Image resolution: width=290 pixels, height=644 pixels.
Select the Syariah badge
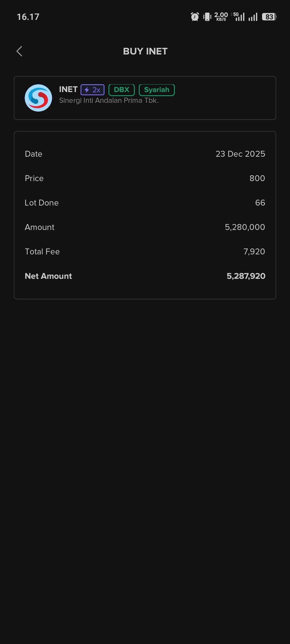click(157, 90)
